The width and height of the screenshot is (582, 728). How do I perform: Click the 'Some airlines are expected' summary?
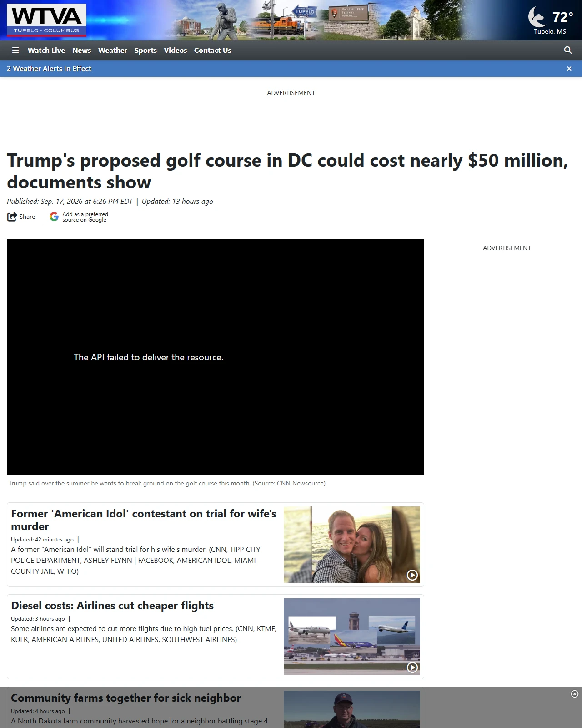click(x=144, y=634)
